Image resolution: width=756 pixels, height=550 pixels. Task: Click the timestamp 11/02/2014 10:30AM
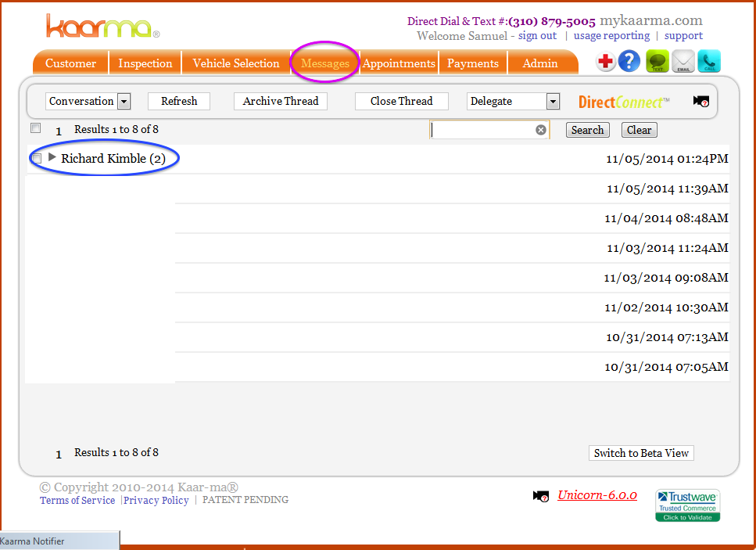coord(666,307)
